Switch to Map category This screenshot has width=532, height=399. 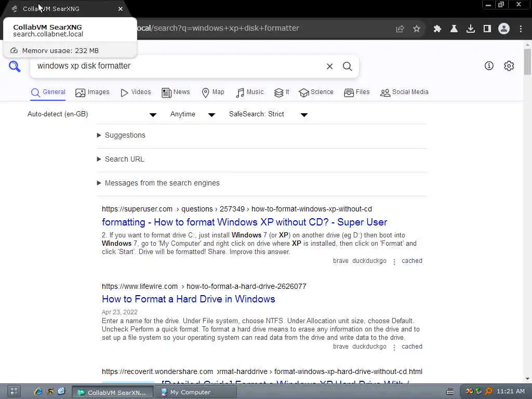pyautogui.click(x=212, y=92)
